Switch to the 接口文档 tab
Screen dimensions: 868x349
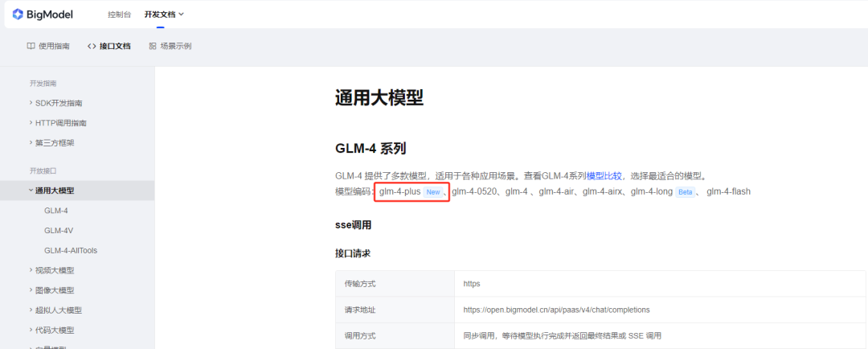coord(109,46)
